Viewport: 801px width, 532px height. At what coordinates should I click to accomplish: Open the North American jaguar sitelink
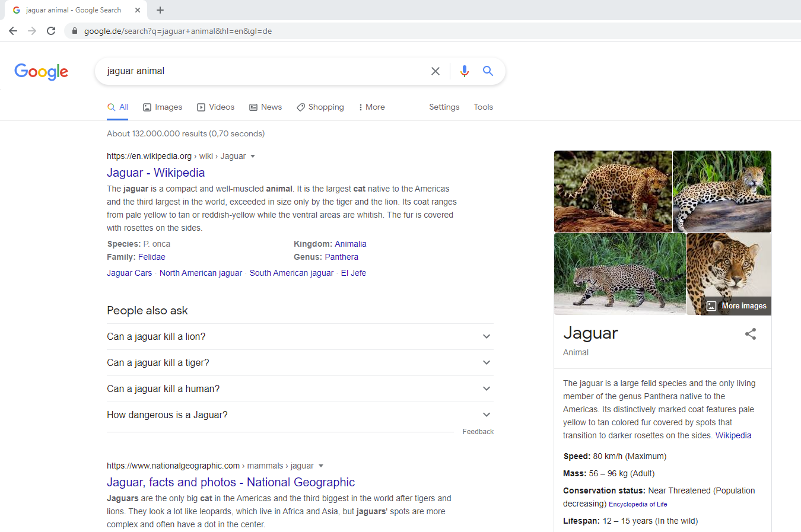[201, 273]
